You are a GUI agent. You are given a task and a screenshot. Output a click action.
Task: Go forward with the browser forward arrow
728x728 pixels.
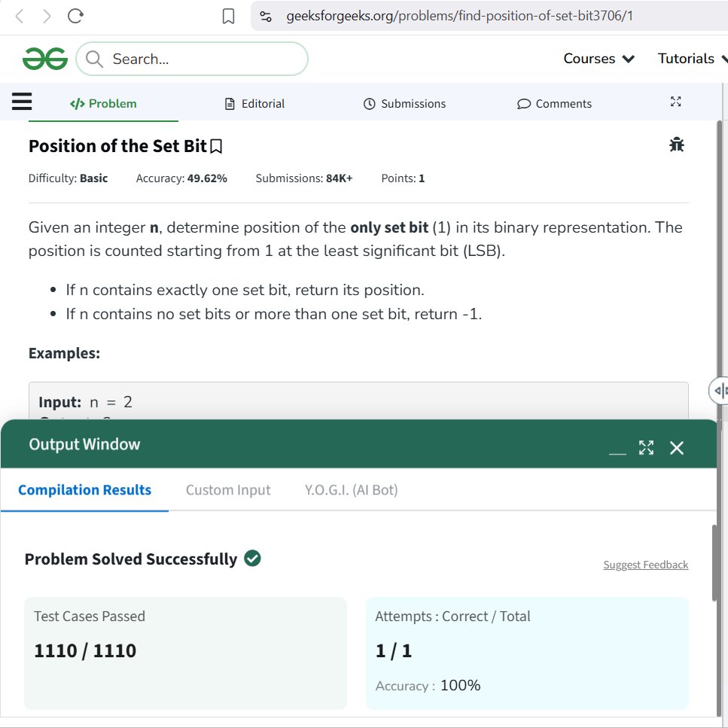(x=47, y=17)
